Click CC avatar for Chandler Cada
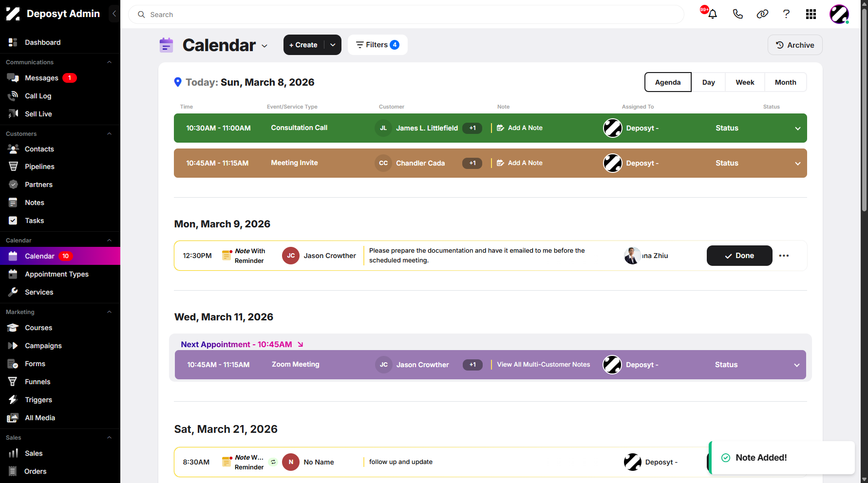The width and height of the screenshot is (868, 483). pyautogui.click(x=383, y=163)
